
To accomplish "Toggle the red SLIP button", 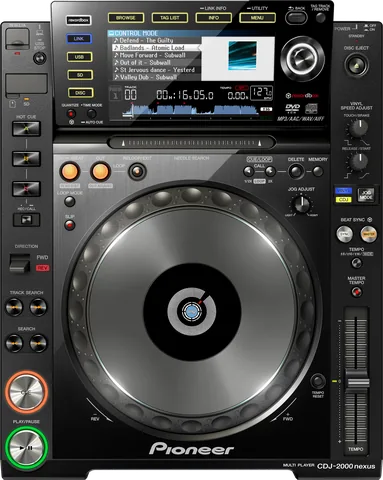I will pos(69,226).
